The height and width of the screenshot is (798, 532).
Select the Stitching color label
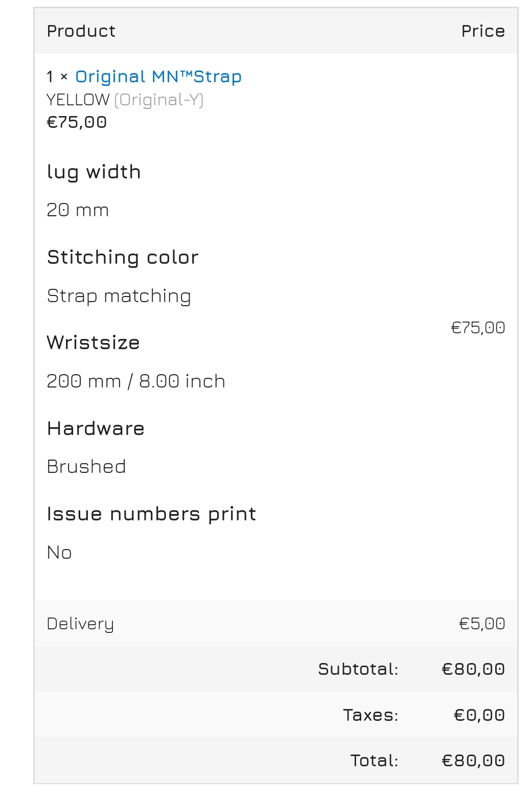[123, 257]
